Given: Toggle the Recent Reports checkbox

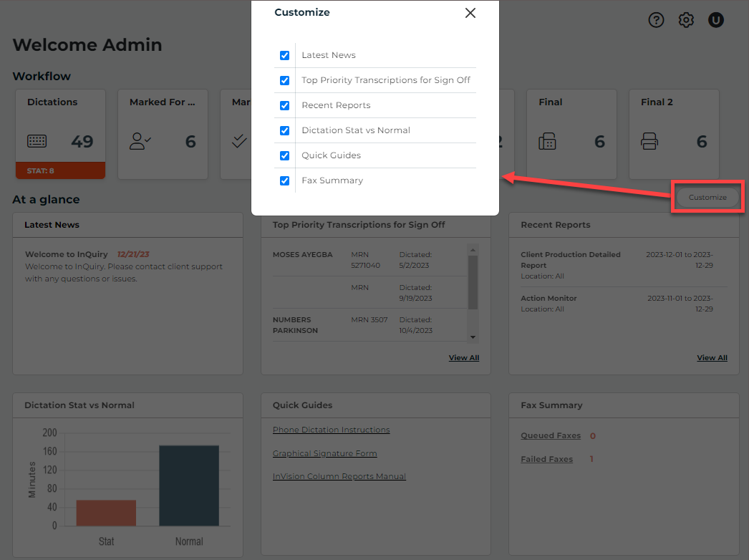Looking at the screenshot, I should coord(284,105).
